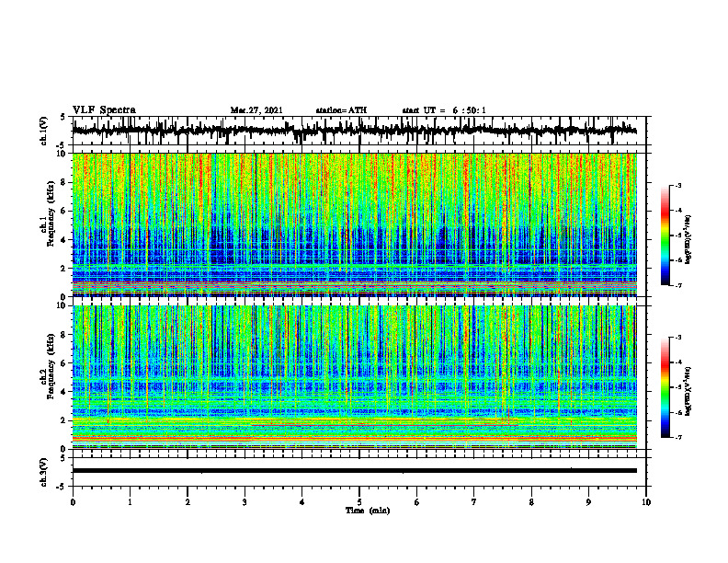Click the ch.2 "Frequency (kHz)" axis label
This screenshot has width=728, height=563.
(x=51, y=366)
